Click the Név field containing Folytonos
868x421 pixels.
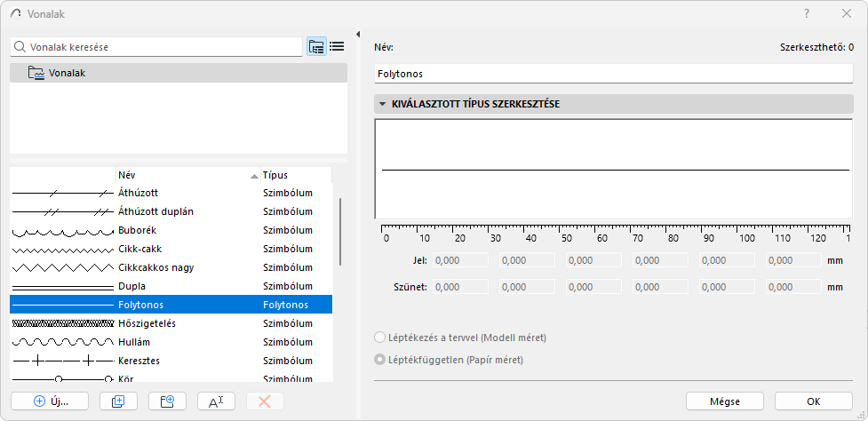tap(613, 74)
